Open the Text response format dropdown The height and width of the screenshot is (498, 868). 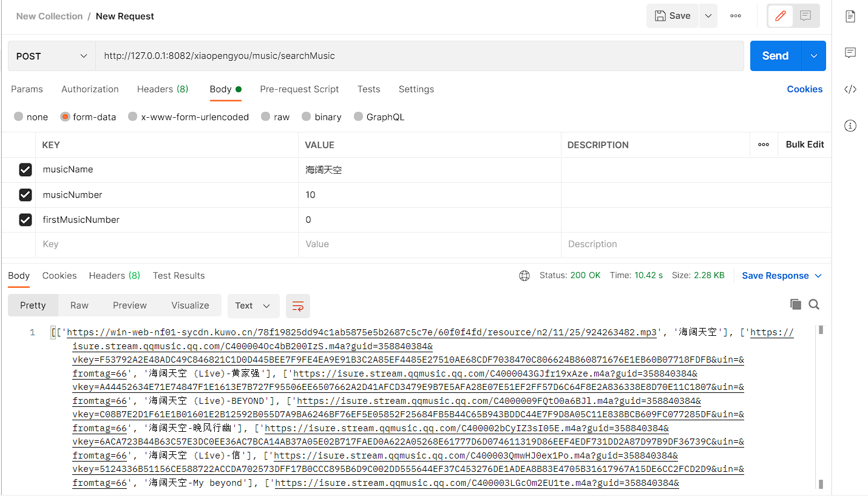click(x=253, y=306)
